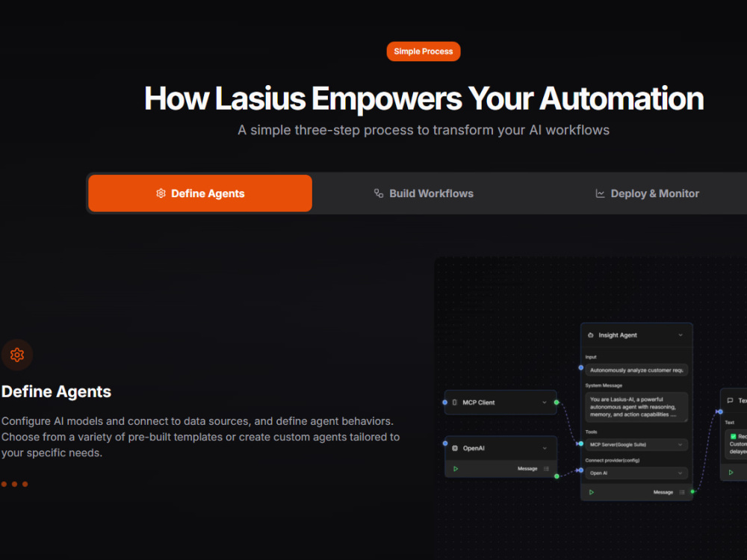Click the 'Connect provider(config)' label
Screen dimensions: 747x560
(613, 460)
